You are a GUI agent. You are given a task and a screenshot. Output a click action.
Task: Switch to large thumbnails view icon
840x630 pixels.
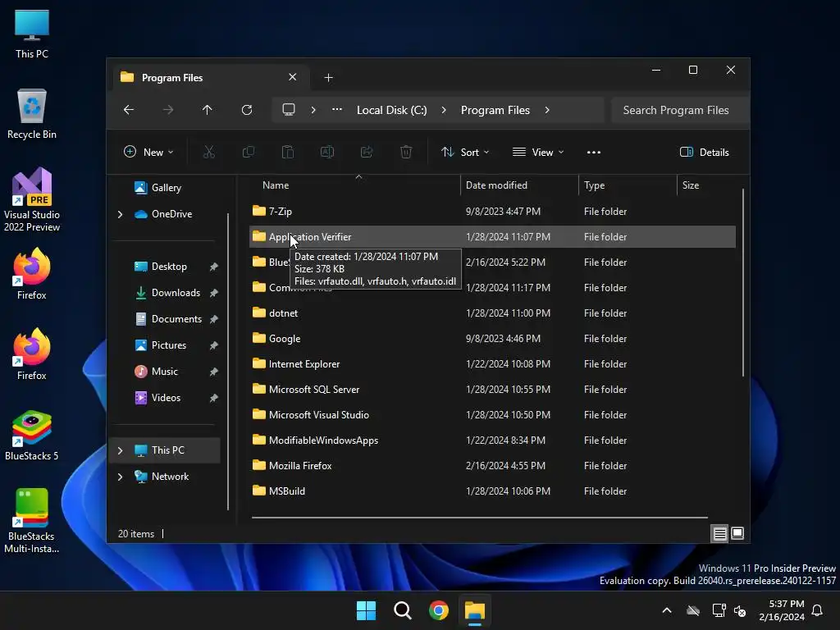pyautogui.click(x=737, y=533)
